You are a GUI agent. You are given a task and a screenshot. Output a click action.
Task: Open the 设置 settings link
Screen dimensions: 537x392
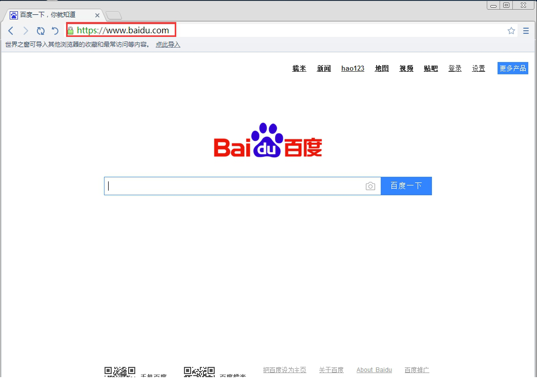(x=479, y=69)
